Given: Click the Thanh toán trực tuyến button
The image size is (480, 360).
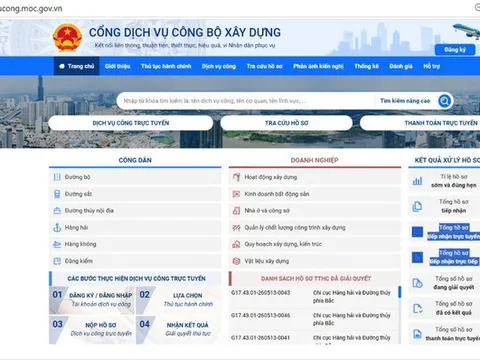Looking at the screenshot, I should [x=420, y=123].
